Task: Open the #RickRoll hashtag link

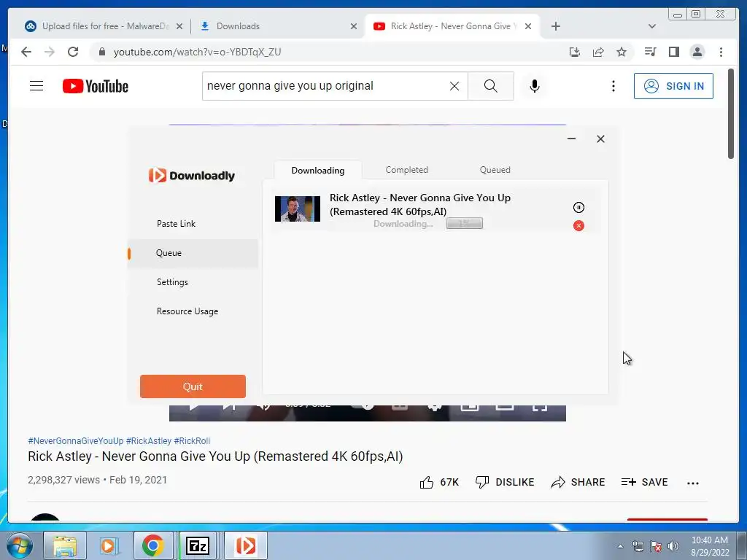Action: [x=192, y=441]
